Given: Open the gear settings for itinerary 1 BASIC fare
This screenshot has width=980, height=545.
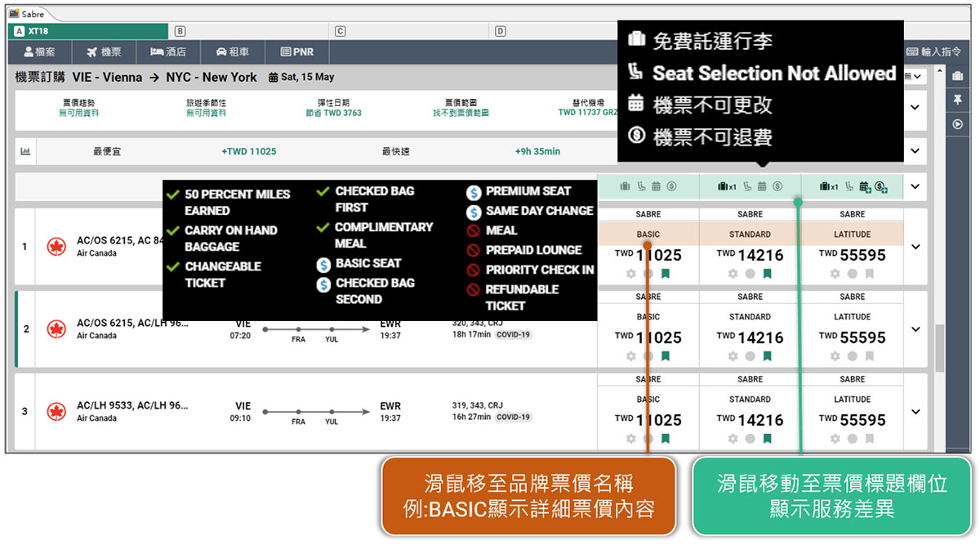Looking at the screenshot, I should point(630,274).
